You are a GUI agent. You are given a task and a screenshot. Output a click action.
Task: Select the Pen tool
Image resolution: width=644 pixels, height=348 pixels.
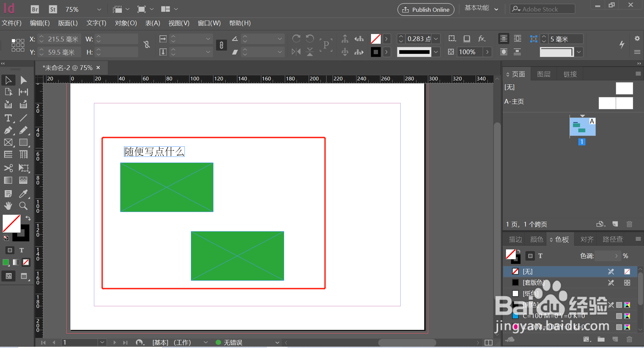(x=8, y=130)
